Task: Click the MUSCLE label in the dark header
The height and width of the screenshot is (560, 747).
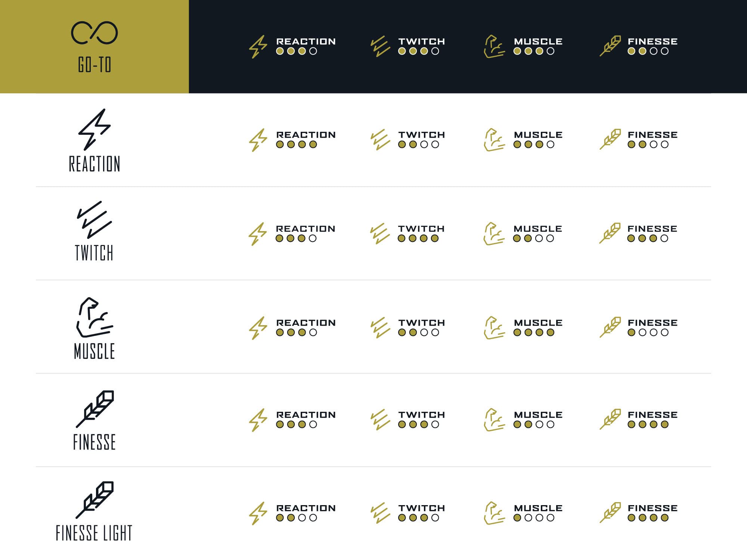Action: [538, 41]
